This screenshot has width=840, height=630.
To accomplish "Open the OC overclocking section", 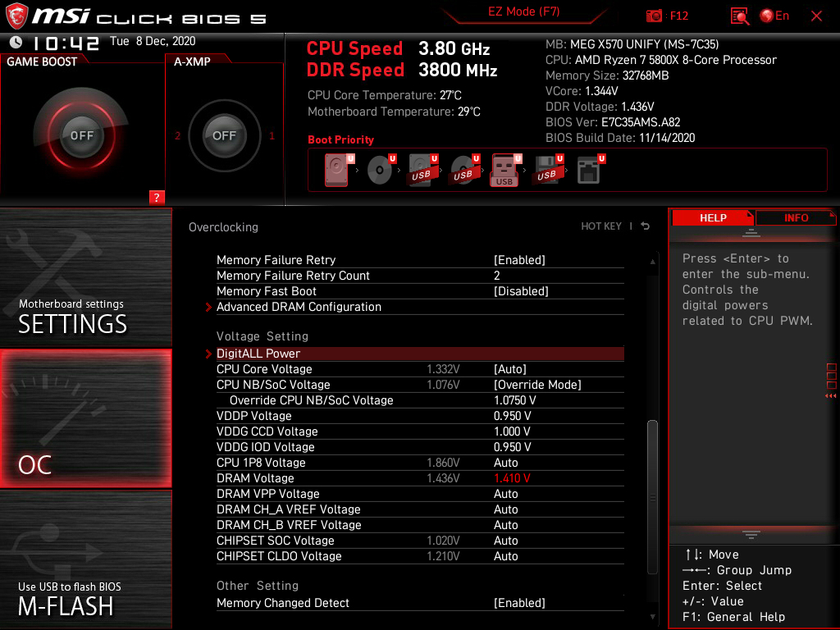I will tap(85, 418).
